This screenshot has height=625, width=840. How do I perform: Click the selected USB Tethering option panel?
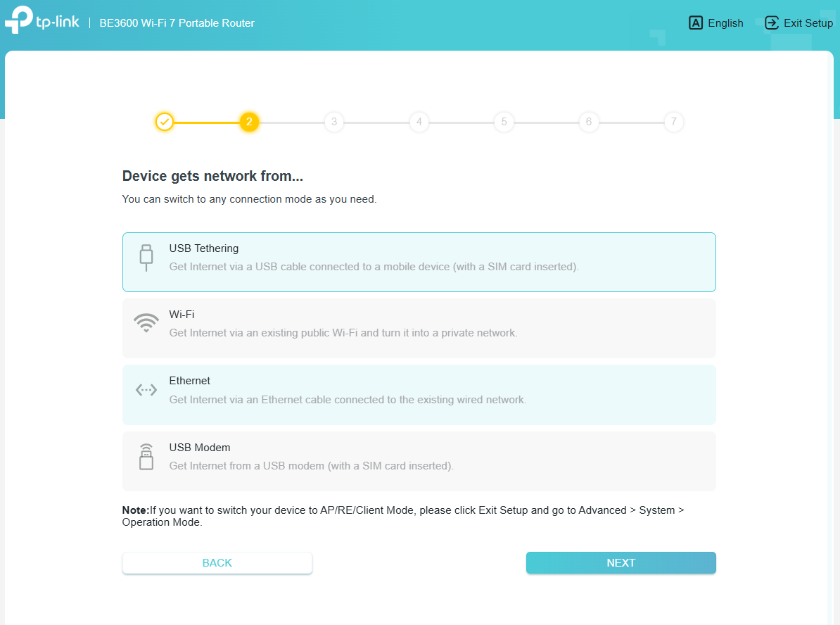[x=419, y=261]
